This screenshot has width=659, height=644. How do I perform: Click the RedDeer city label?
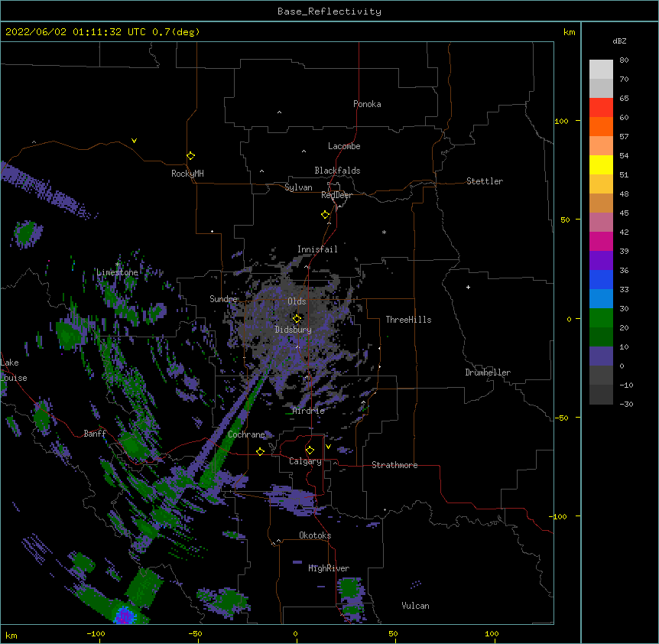pos(336,195)
